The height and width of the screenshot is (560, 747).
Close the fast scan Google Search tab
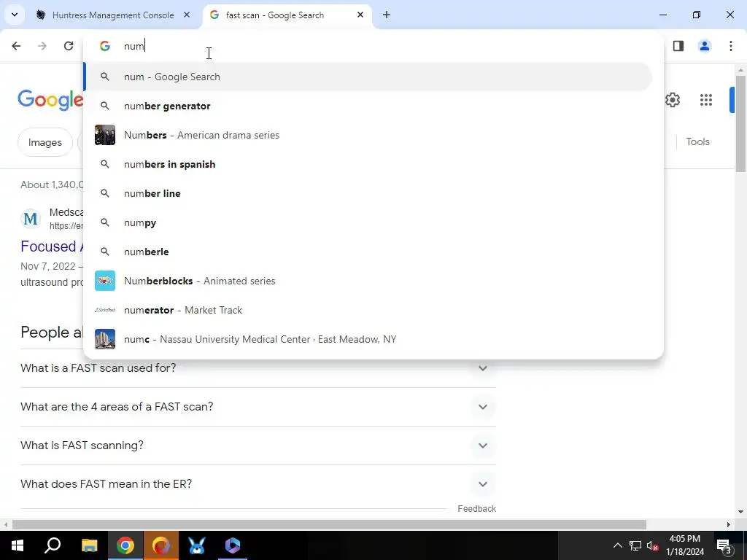[x=360, y=15]
